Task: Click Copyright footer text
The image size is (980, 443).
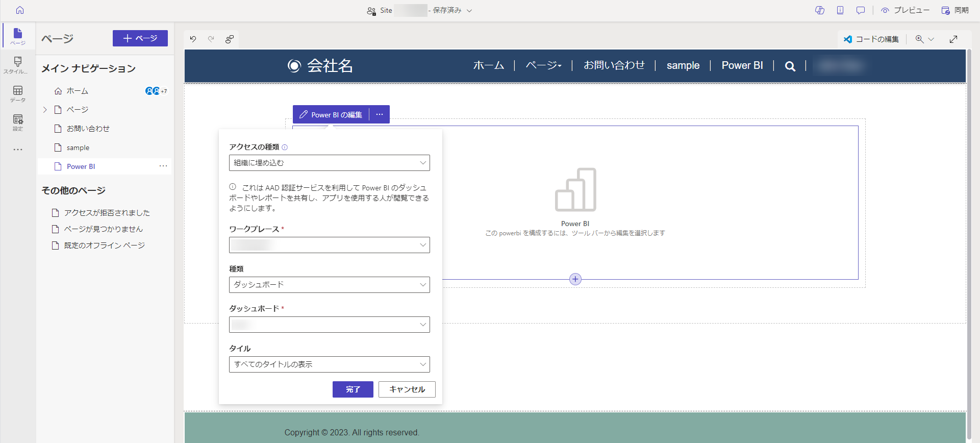Action: tap(352, 432)
